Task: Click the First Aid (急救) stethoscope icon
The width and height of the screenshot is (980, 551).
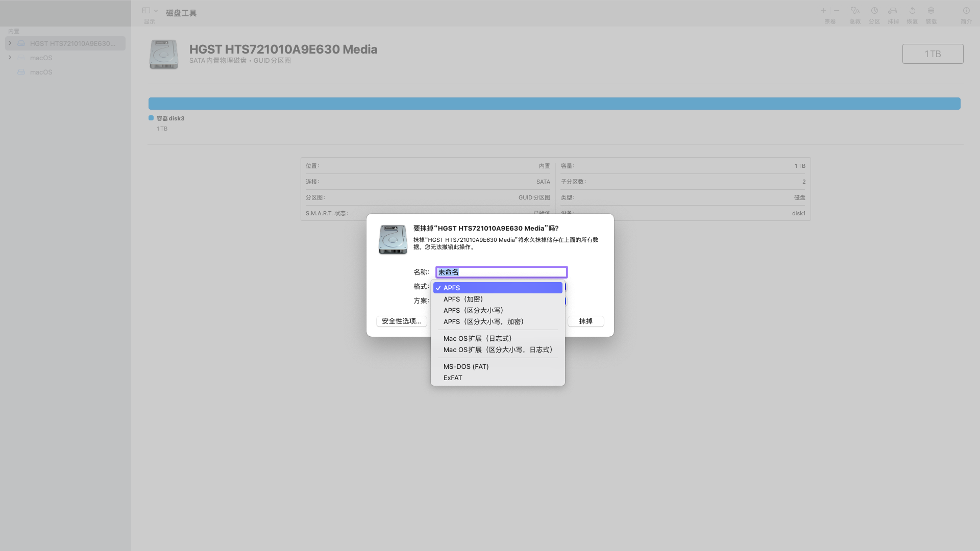Action: (855, 11)
